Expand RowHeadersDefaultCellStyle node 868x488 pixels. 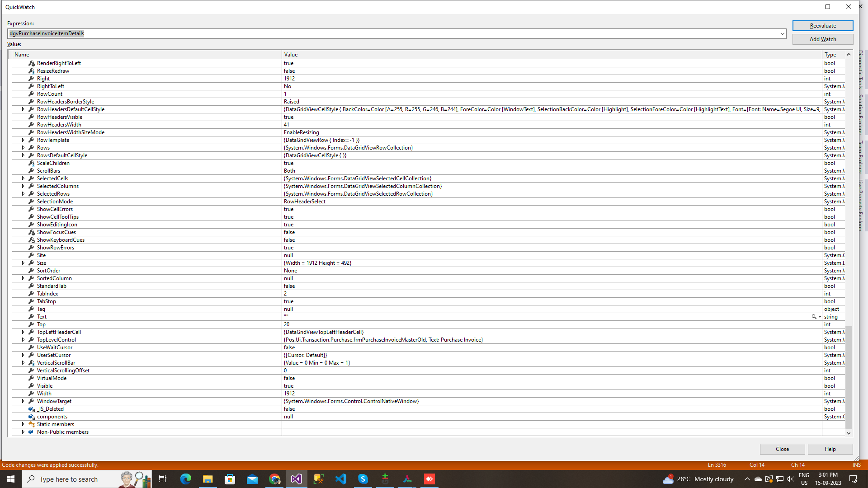point(23,109)
